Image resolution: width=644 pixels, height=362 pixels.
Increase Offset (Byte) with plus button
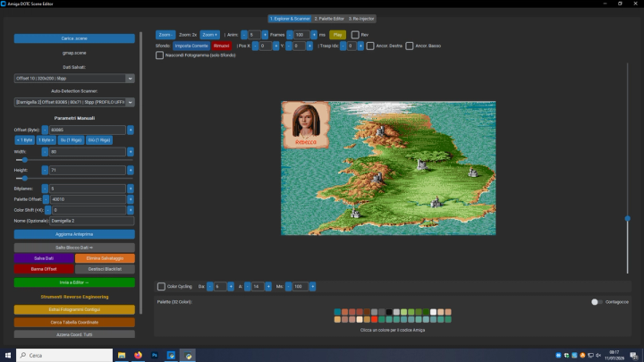131,130
